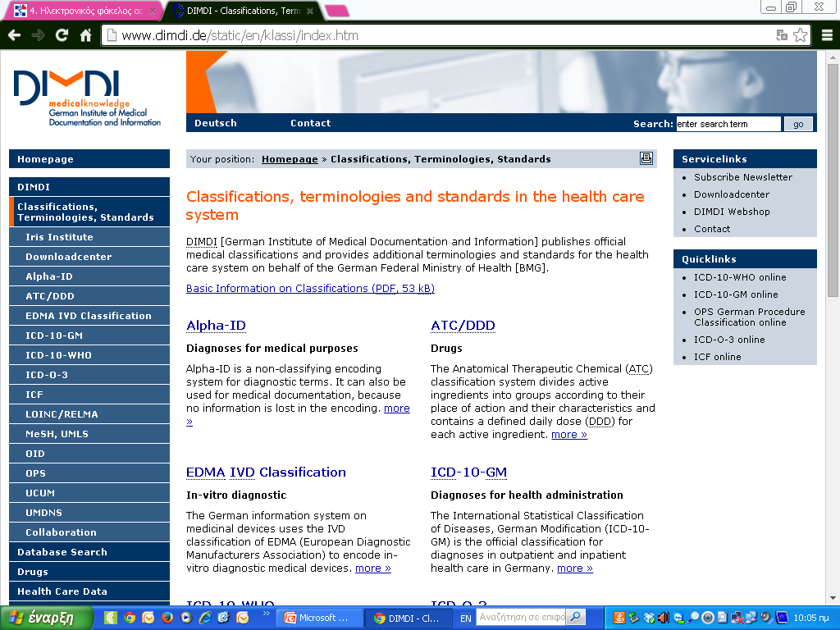Open the ATC/DDD heading link
Viewport: 840px width, 630px height.
(x=463, y=325)
